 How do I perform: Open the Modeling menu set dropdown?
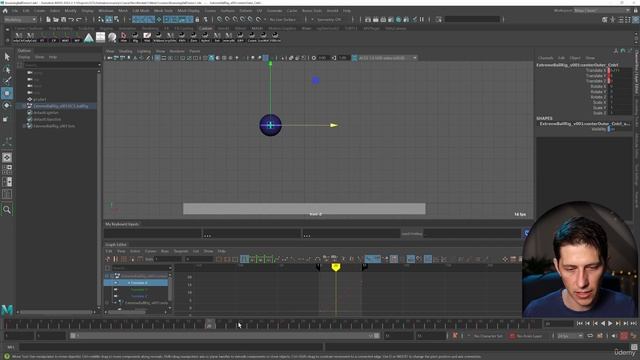pos(20,19)
